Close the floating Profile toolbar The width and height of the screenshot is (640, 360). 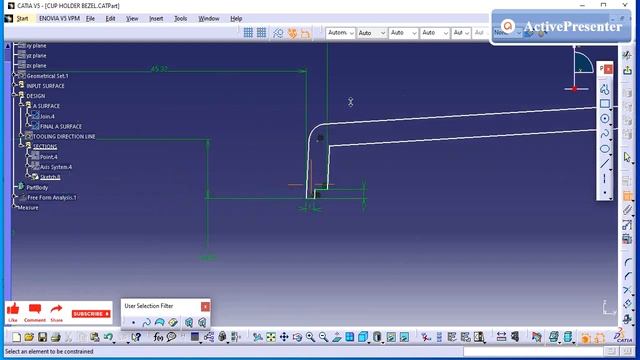(x=608, y=69)
